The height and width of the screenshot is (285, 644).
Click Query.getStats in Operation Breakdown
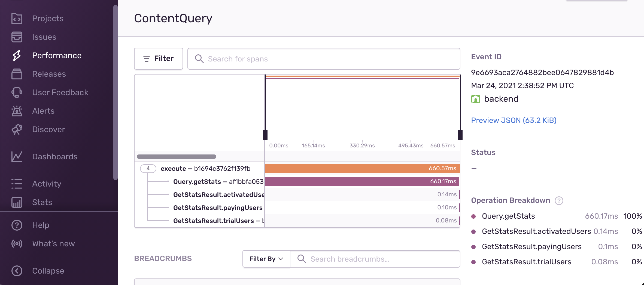click(x=508, y=216)
